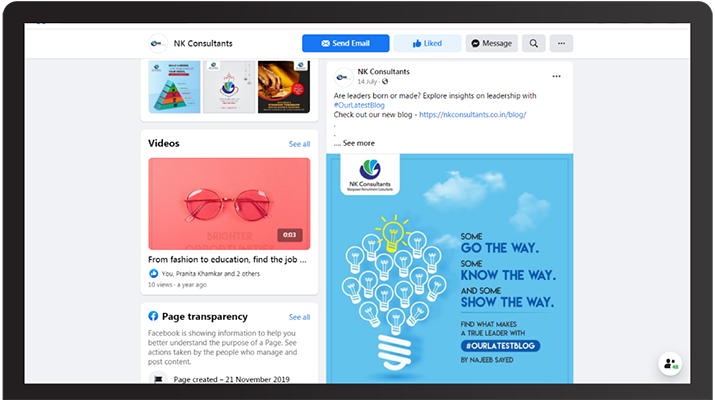Click the NK Consultants page title in header
This screenshot has width=715, height=400.
pos(203,43)
